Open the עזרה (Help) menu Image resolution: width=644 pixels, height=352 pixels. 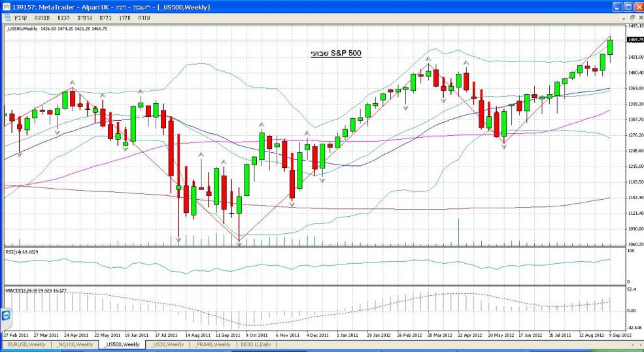144,18
